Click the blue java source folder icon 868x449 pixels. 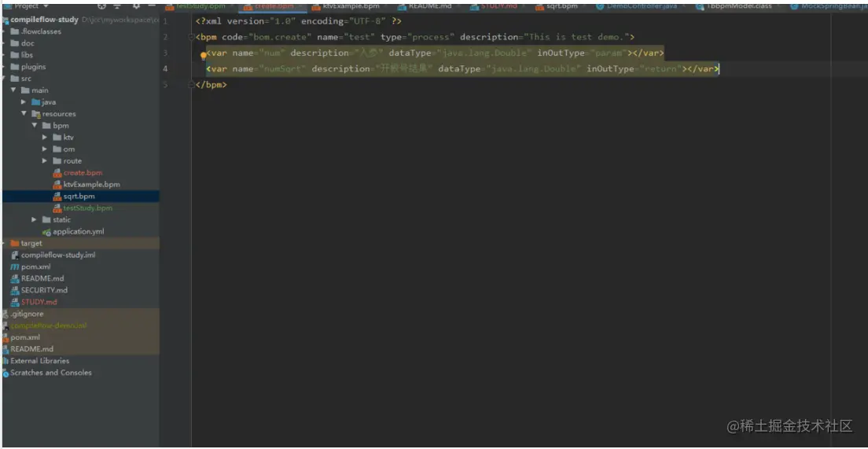(x=36, y=102)
